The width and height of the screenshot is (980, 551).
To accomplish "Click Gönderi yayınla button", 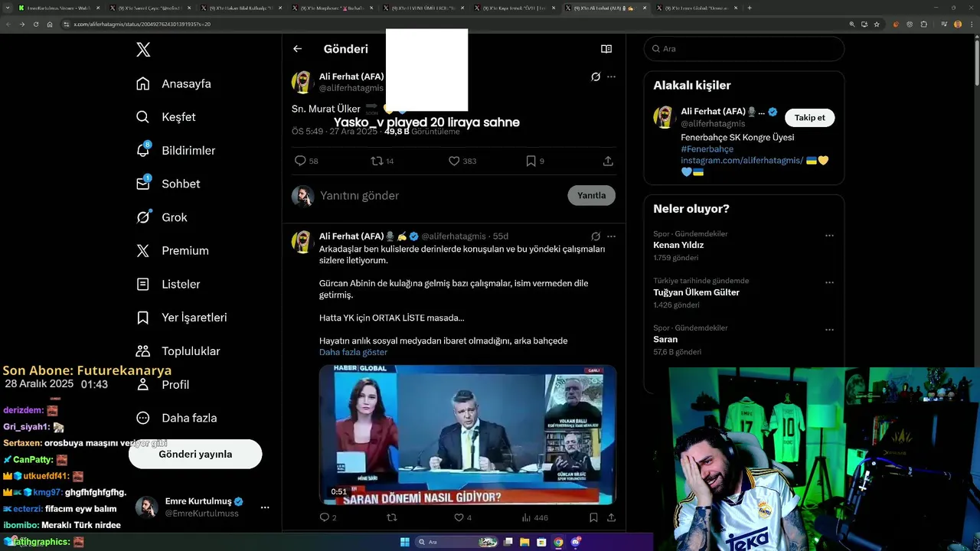I will [195, 454].
